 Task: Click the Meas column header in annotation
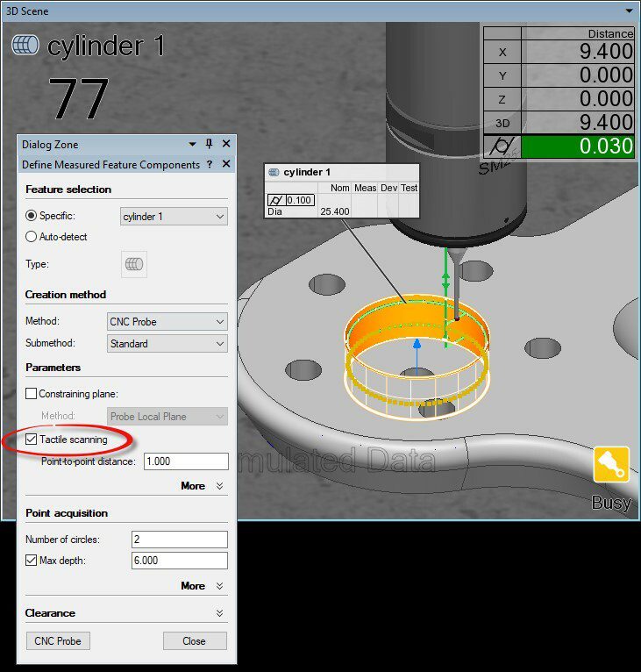[365, 188]
